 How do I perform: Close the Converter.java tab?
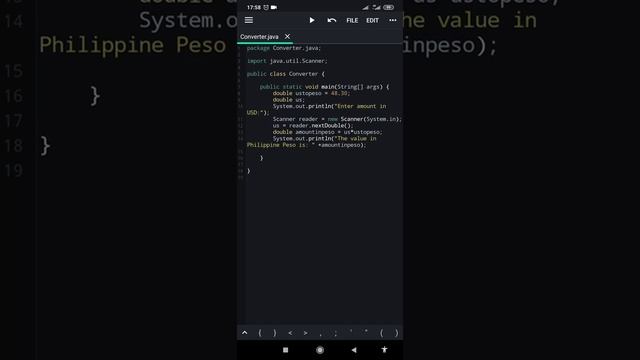click(x=287, y=36)
